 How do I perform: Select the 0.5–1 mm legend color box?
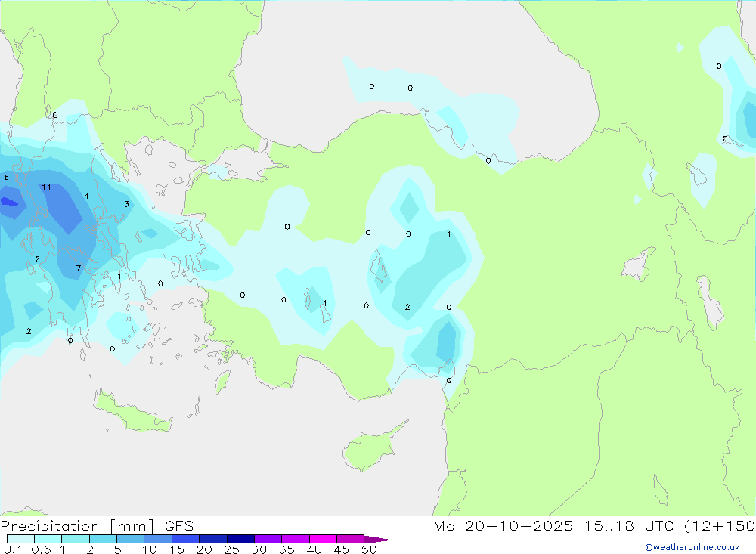pyautogui.click(x=48, y=539)
